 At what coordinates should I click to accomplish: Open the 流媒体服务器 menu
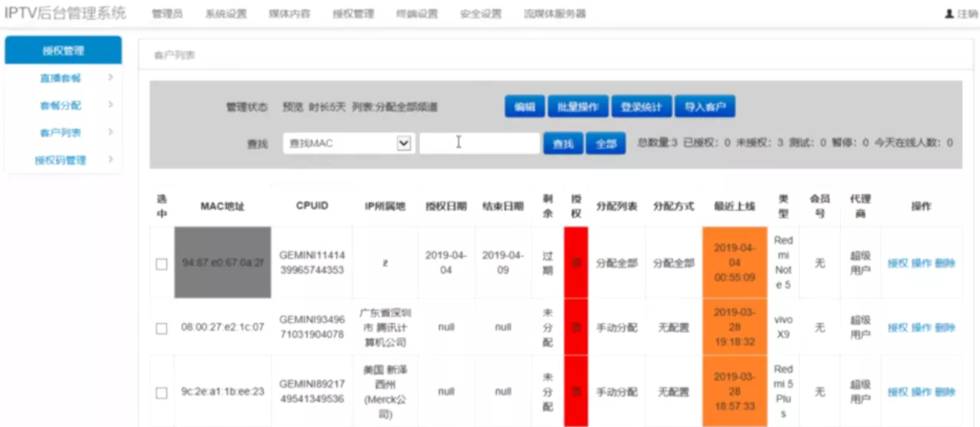[555, 14]
